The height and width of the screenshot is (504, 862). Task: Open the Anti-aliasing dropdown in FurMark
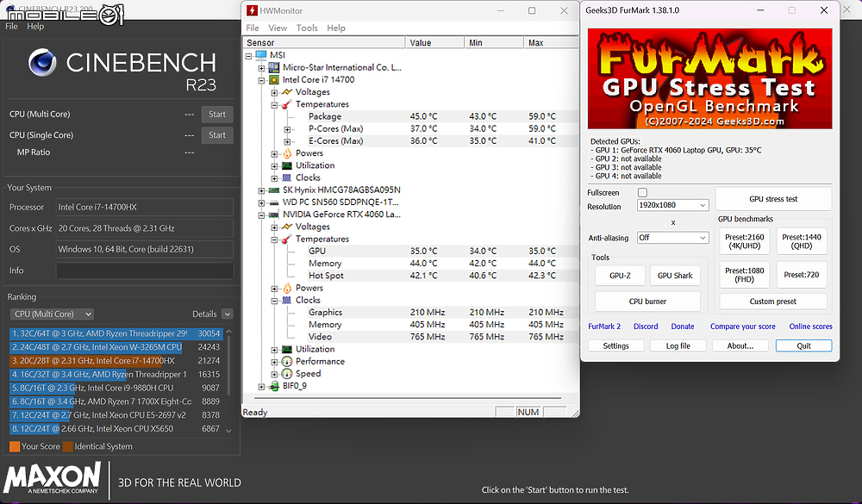673,238
